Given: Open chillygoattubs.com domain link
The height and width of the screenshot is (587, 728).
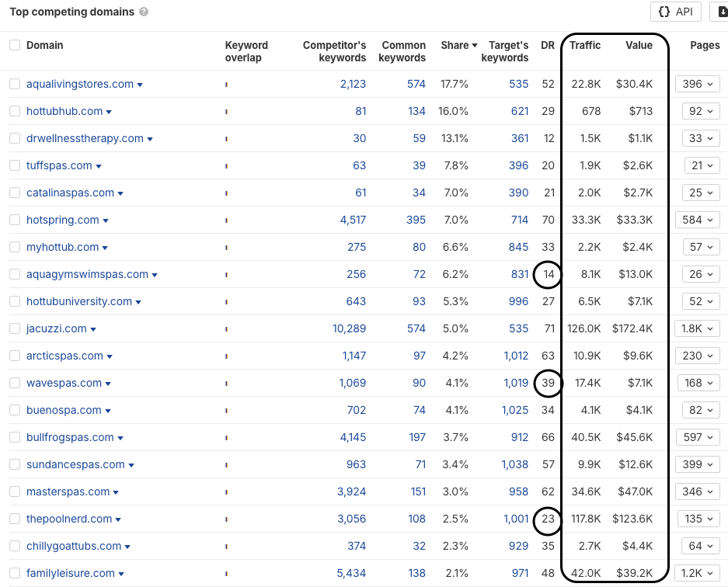Looking at the screenshot, I should [74, 546].
